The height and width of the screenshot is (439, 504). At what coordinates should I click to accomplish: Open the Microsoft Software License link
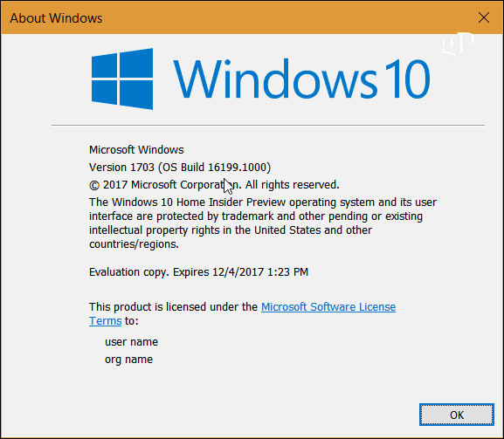(328, 306)
